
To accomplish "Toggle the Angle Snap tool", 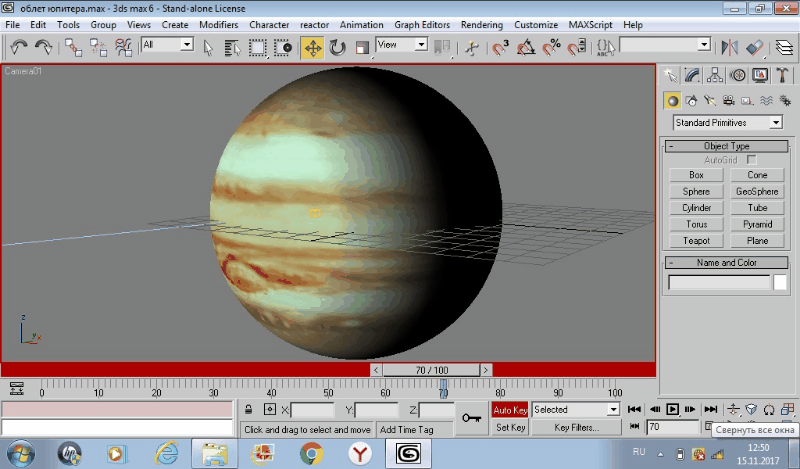I will 525,46.
